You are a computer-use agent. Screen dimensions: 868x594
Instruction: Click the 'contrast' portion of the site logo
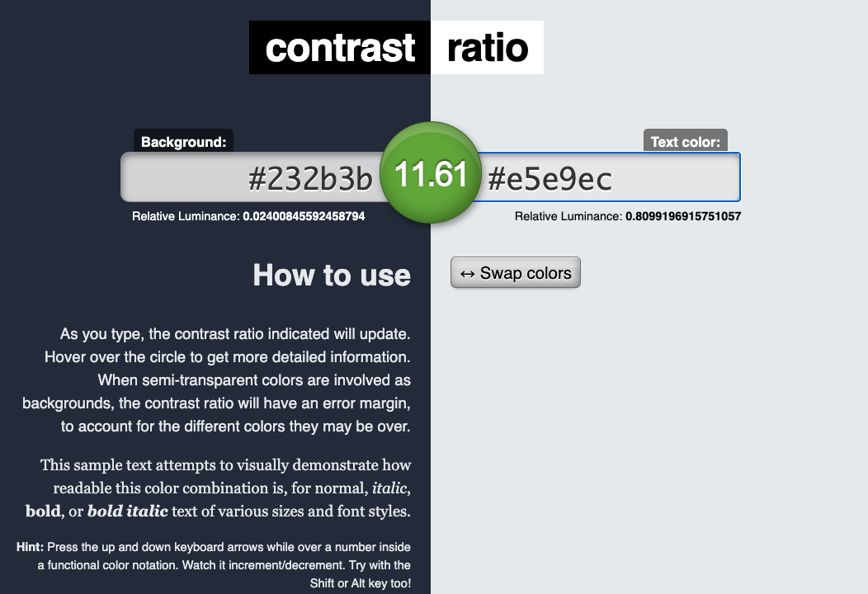pos(339,47)
